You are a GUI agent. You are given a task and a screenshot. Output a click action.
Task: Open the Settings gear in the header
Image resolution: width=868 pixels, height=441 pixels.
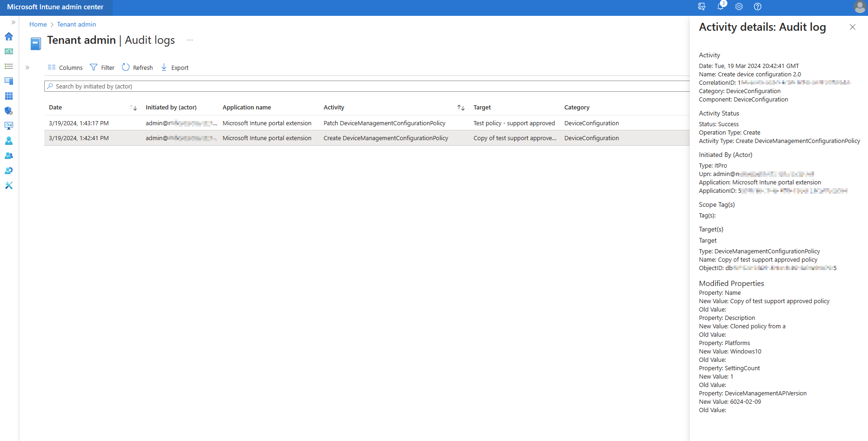pyautogui.click(x=739, y=7)
